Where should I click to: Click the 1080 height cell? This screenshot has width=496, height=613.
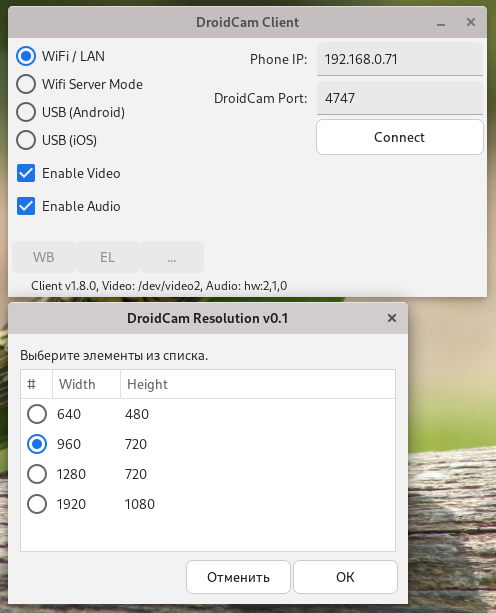(x=140, y=504)
